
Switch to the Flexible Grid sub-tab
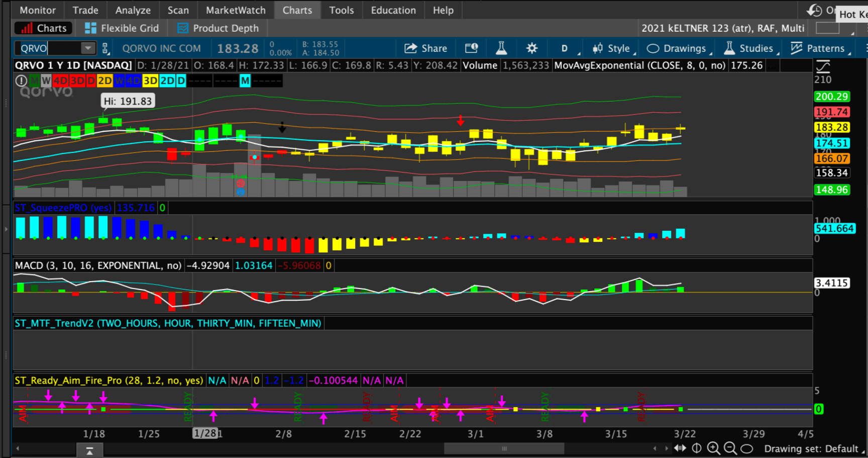[122, 28]
